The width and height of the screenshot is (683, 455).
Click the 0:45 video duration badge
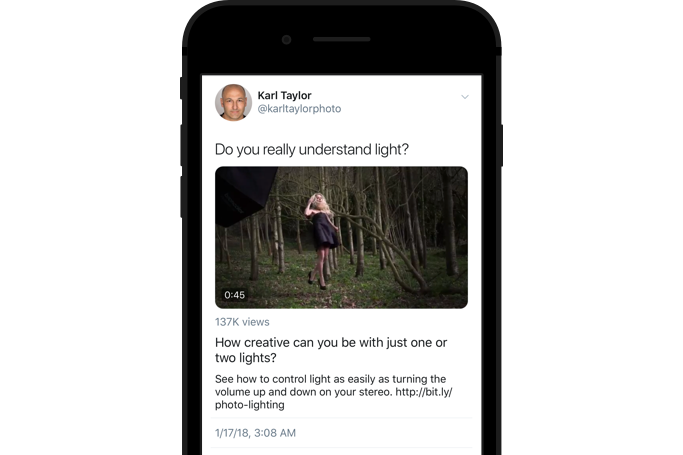(234, 295)
